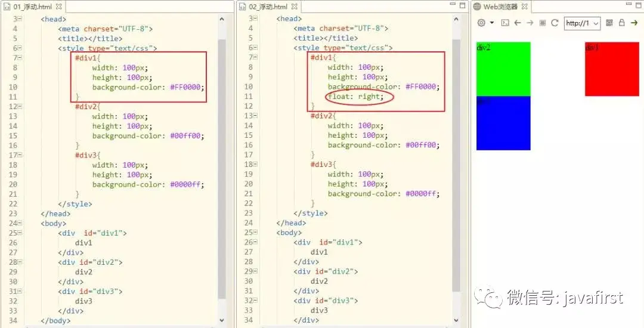Click the blue div3 box in the browser
Viewport: 644px width, 328px height.
tap(503, 123)
